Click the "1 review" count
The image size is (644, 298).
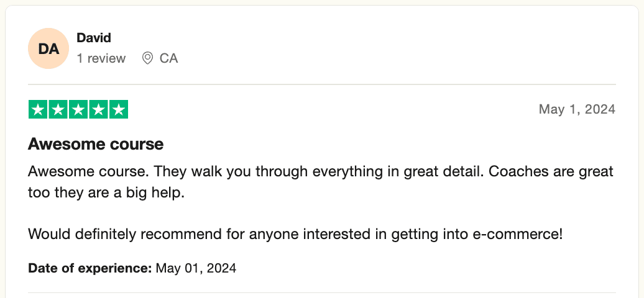(101, 58)
